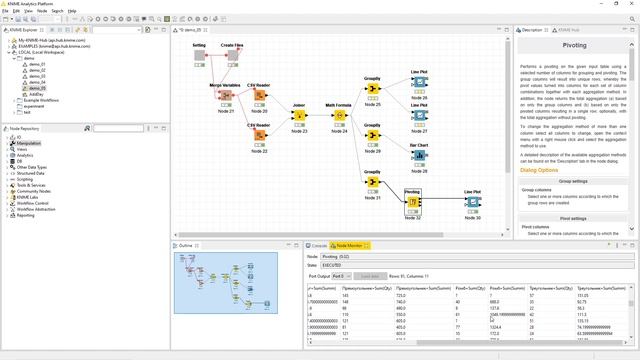Toggle the green grid toolbar icon
This screenshot has height=360, width=640.
click(x=167, y=19)
